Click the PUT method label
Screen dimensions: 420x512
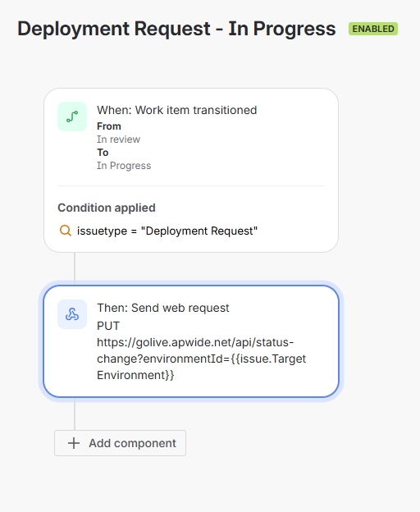coord(108,326)
